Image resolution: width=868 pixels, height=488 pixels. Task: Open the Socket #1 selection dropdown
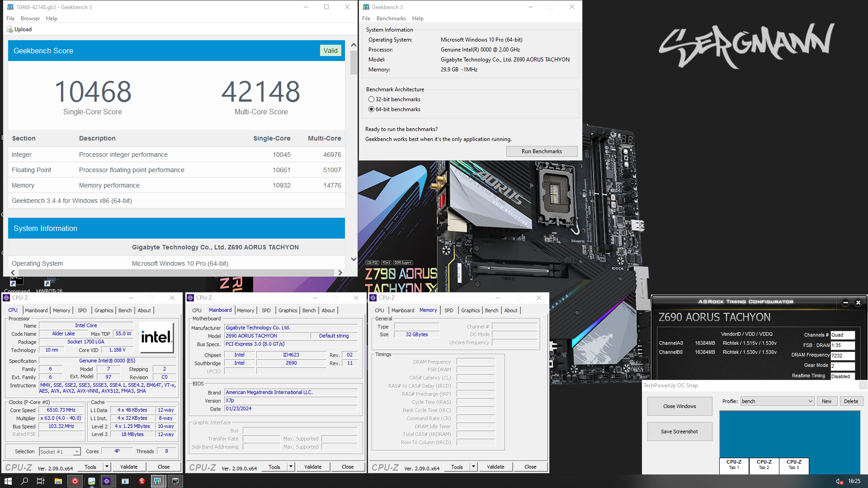(x=77, y=452)
